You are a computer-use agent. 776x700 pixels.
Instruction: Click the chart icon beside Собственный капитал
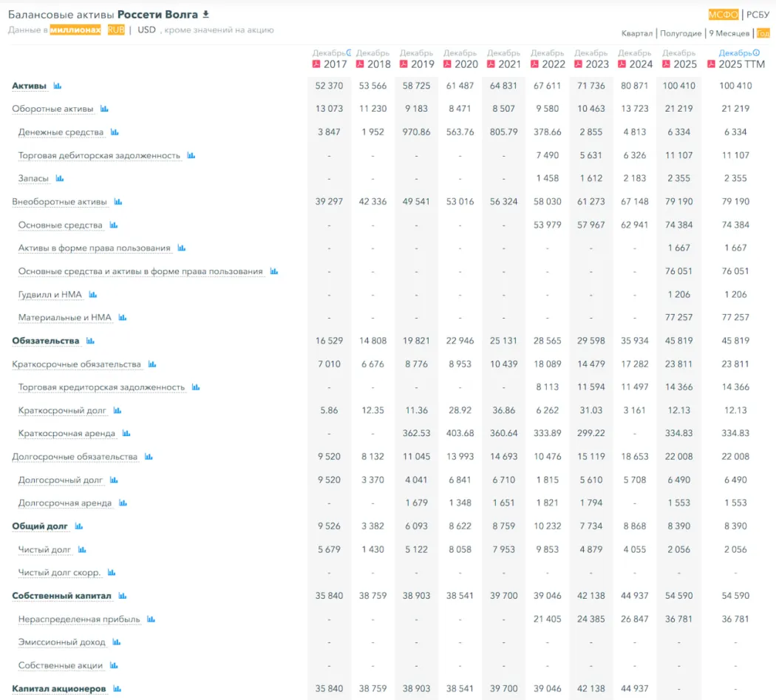pos(123,597)
